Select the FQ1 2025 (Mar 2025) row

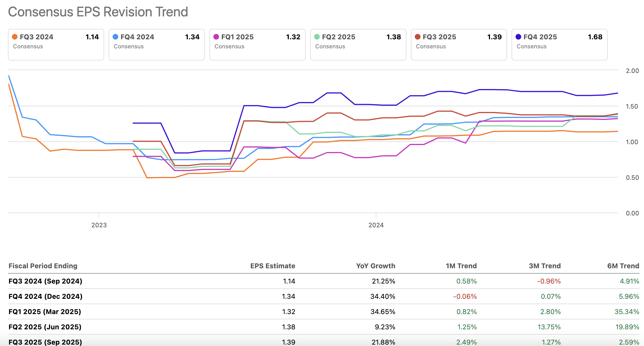[45, 312]
